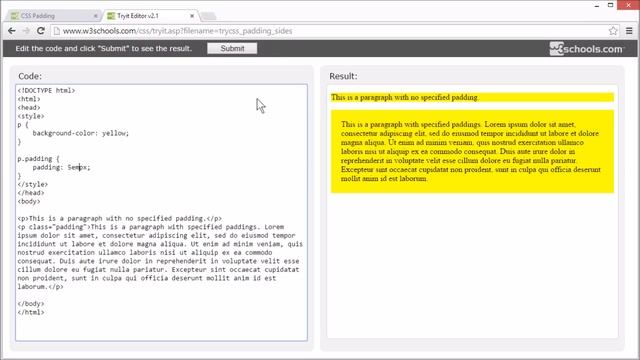Close the CSS Padding tab

point(96,16)
